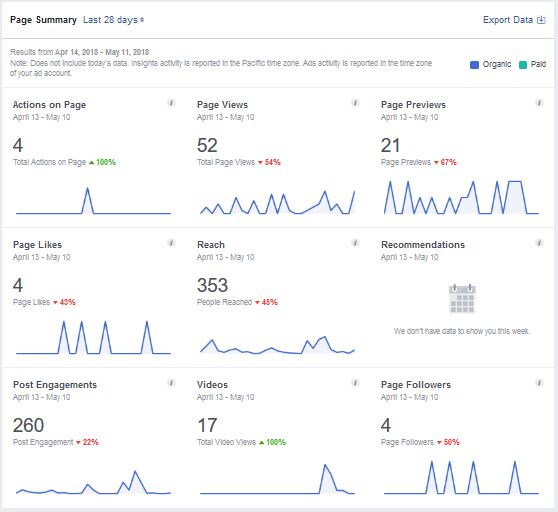Image resolution: width=558 pixels, height=512 pixels.
Task: Click the 45% decrease on People Reached
Action: click(266, 302)
